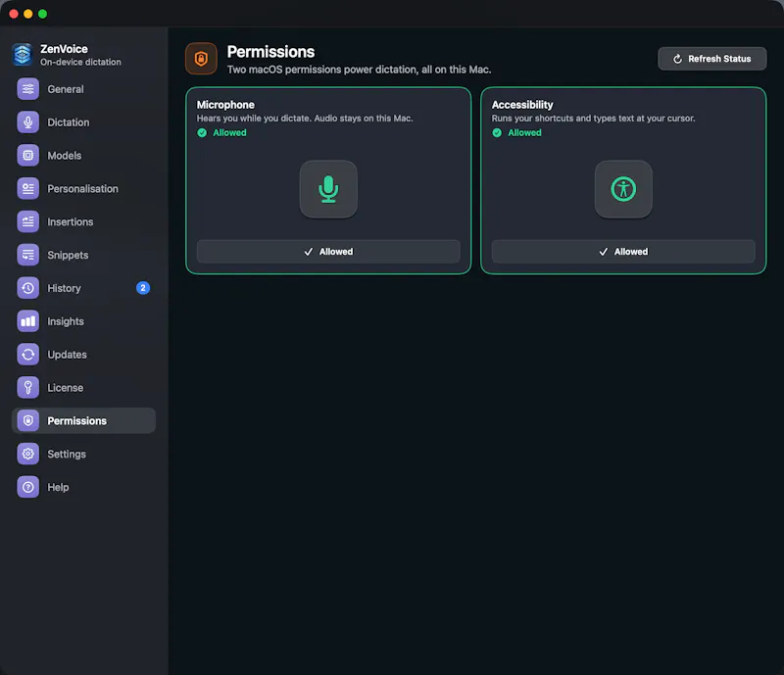
Task: Click the 'On-device dictation' tagline
Action: pos(80,62)
